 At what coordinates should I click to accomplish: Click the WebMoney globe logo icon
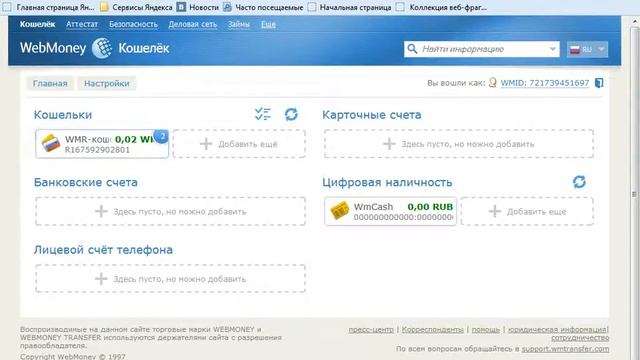102,48
